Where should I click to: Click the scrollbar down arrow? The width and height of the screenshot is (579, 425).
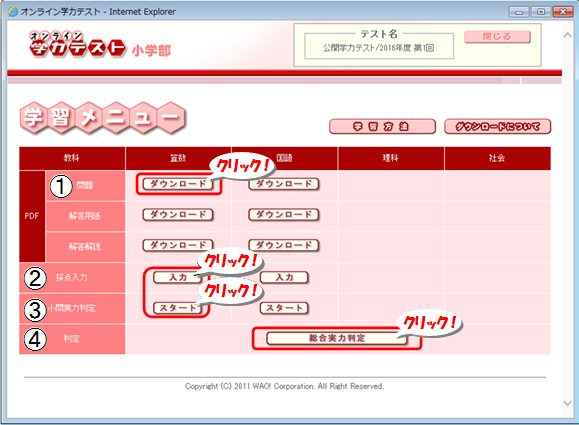(x=568, y=403)
